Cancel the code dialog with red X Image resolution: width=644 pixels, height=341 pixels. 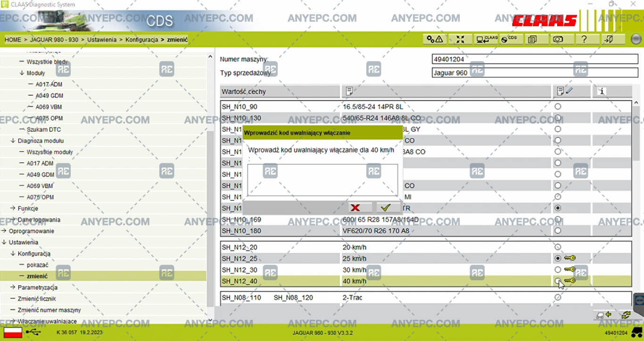(x=360, y=208)
